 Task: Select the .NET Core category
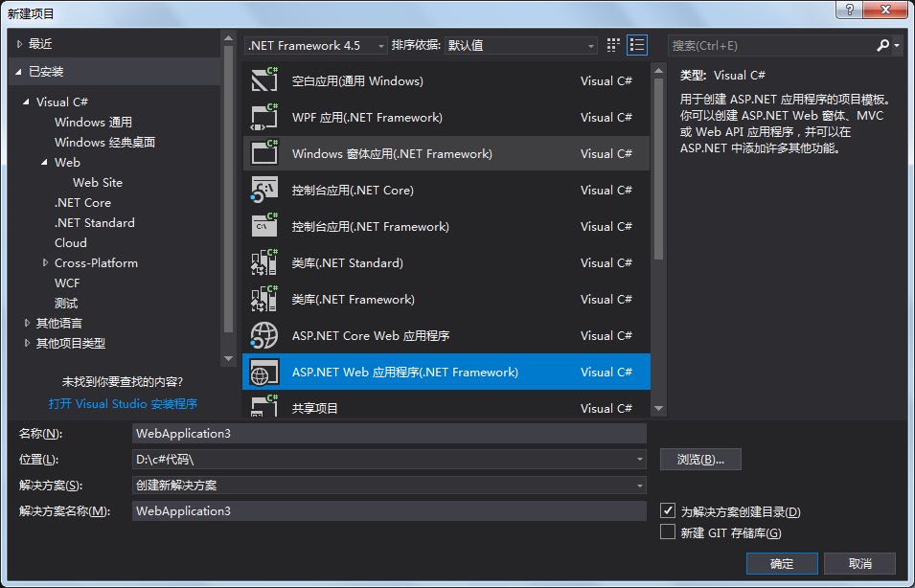[82, 202]
